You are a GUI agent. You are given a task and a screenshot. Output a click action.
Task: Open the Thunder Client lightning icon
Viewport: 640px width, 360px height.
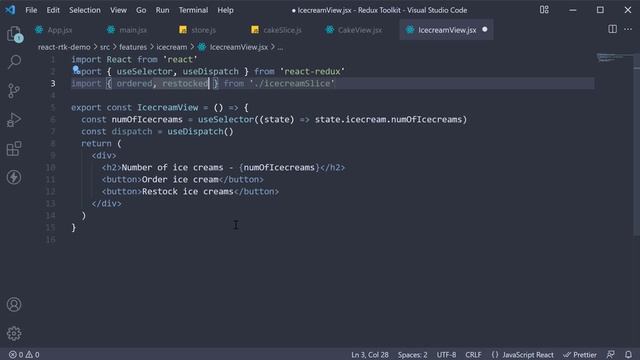click(x=14, y=177)
